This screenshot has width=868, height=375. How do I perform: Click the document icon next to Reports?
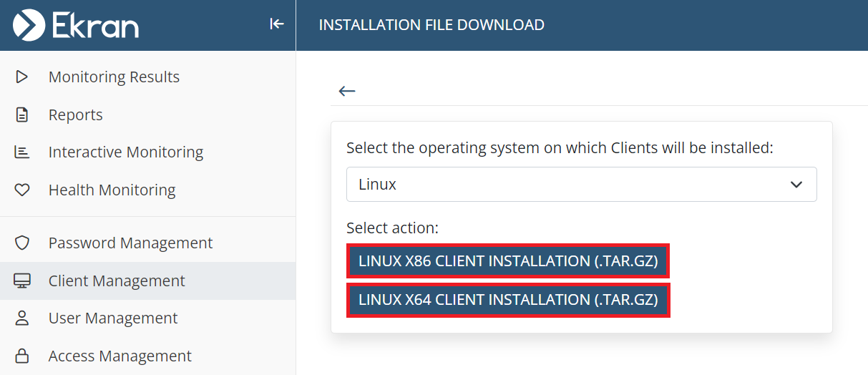point(22,115)
